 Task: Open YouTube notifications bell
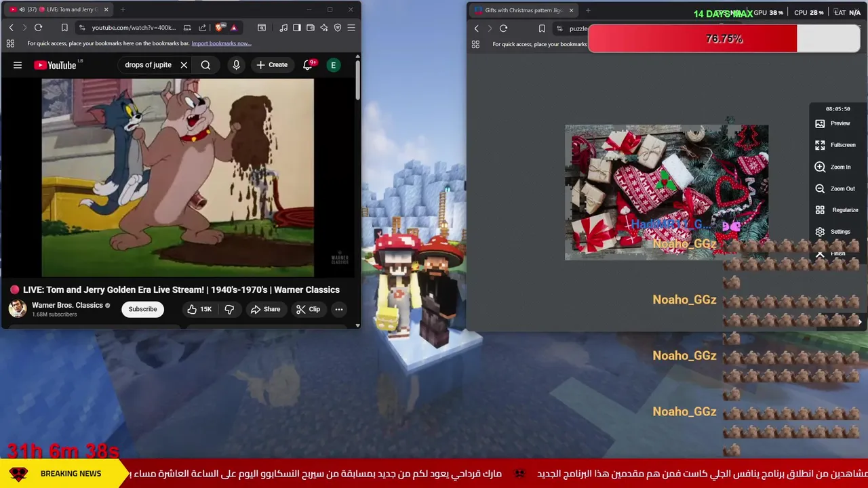pos(308,65)
